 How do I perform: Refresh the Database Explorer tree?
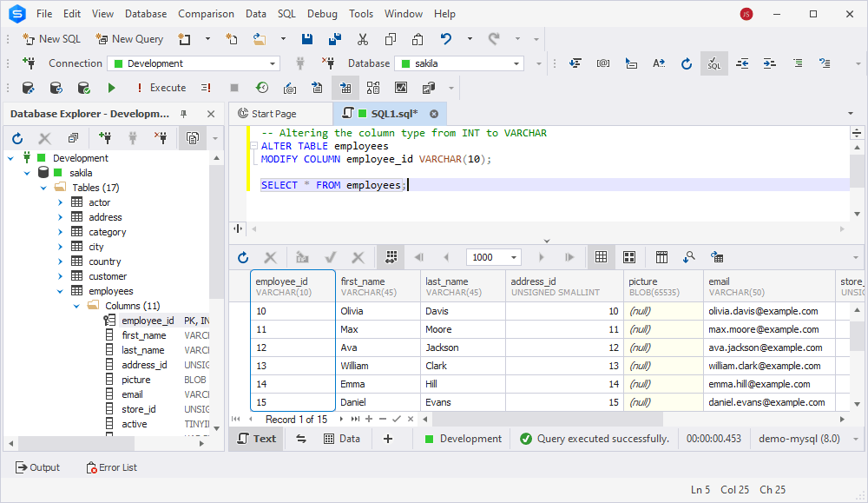pos(16,138)
